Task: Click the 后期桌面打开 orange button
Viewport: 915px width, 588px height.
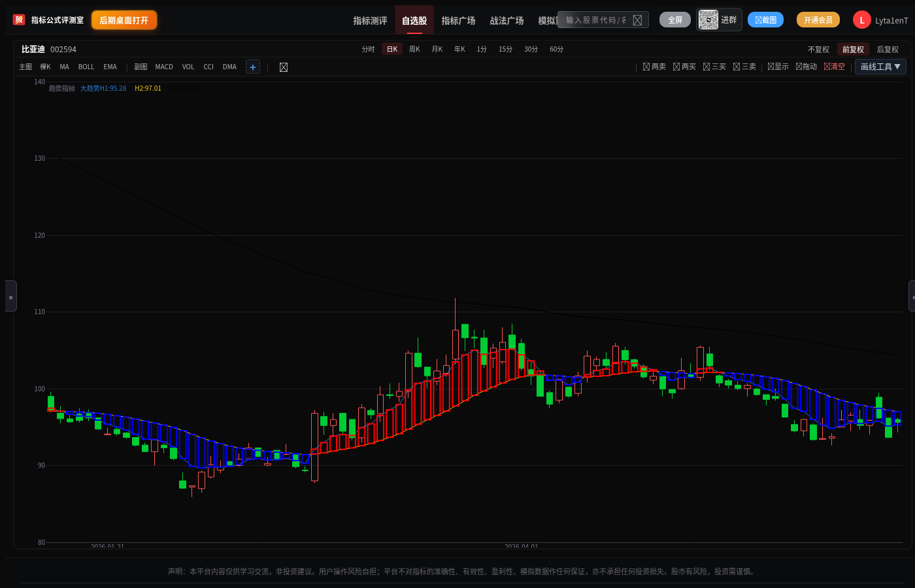Action: [124, 20]
